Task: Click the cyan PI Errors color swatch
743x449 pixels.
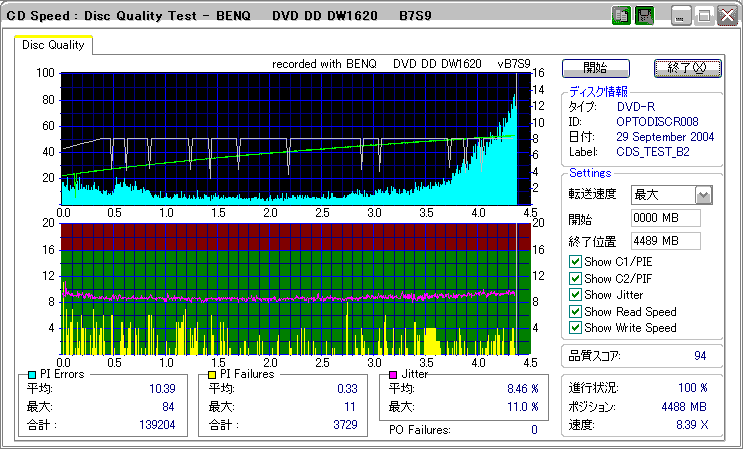Action: click(x=32, y=374)
